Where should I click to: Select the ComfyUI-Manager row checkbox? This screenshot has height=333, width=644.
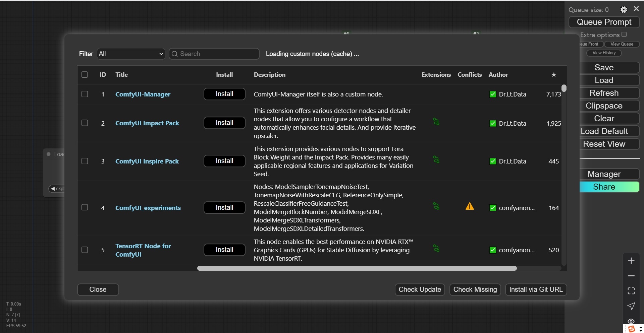(x=85, y=94)
